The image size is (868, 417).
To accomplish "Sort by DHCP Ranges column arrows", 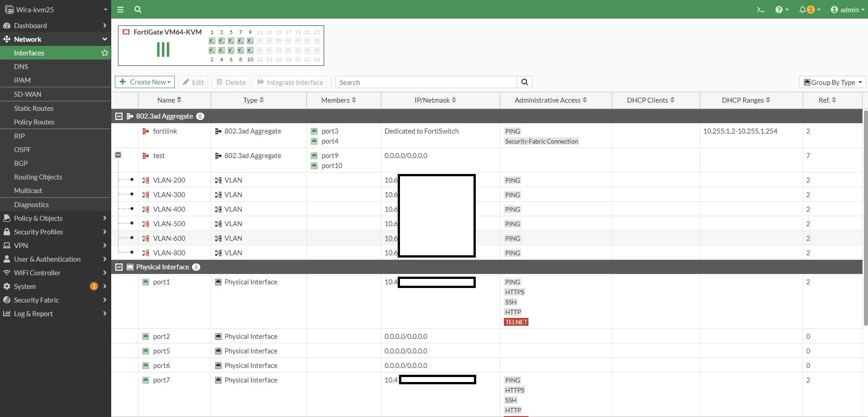I will coord(768,100).
